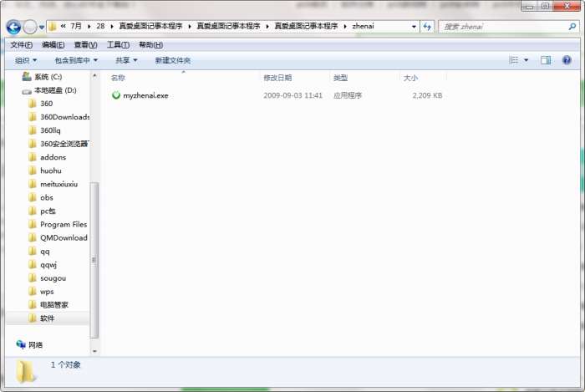This screenshot has height=392, width=585.
Task: Refresh the current folder view
Action: click(x=427, y=27)
